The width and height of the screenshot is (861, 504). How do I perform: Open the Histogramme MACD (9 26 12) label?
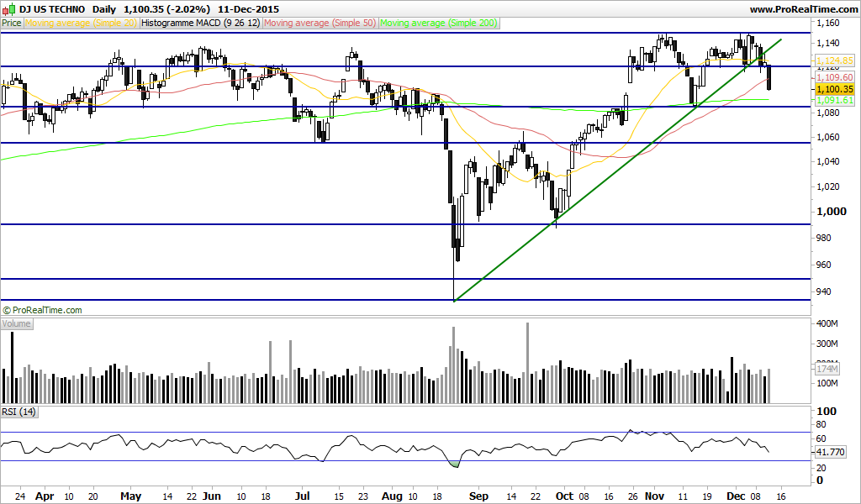coord(201,23)
